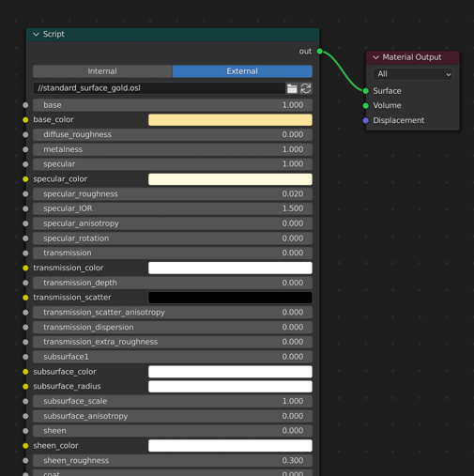Click the transmission_scatter_anisotropy value field
Screen dimensions: 474x476
173,313
